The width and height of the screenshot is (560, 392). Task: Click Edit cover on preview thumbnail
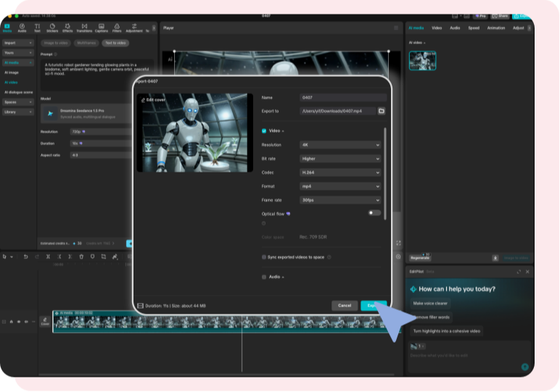point(154,99)
